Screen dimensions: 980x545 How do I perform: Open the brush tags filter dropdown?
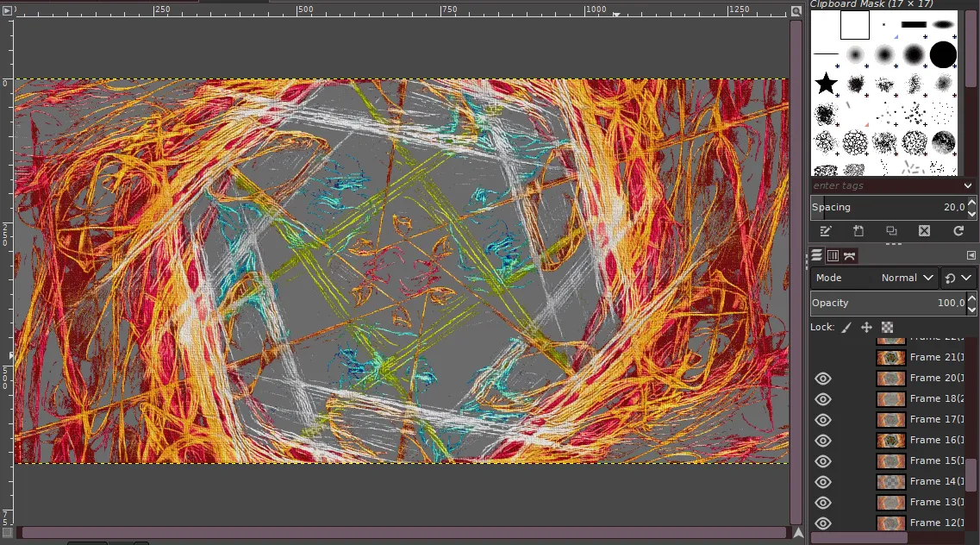967,185
